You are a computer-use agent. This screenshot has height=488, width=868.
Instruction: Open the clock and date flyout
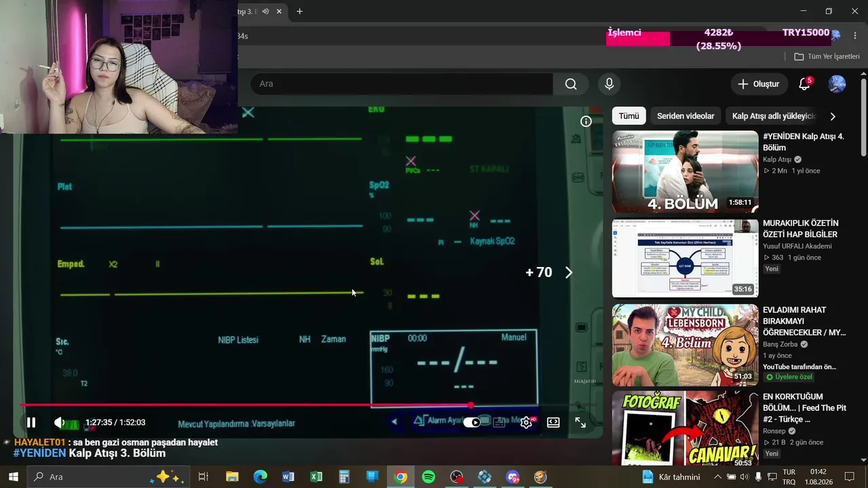pyautogui.click(x=818, y=476)
